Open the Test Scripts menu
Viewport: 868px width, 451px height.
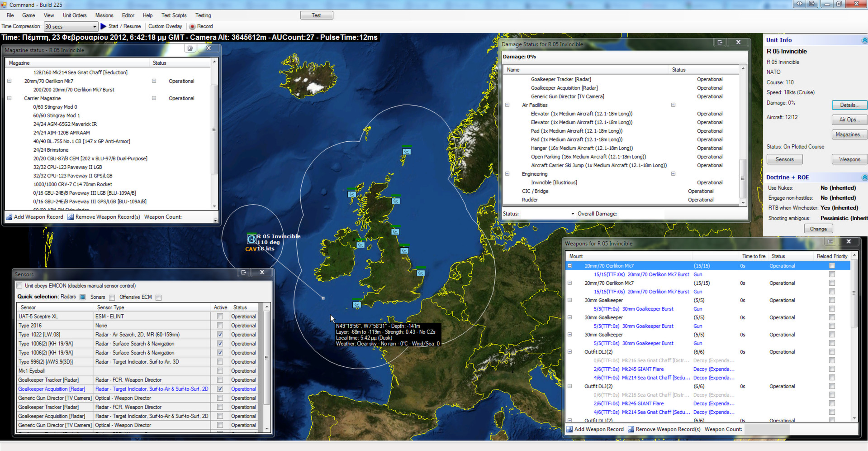pos(174,15)
